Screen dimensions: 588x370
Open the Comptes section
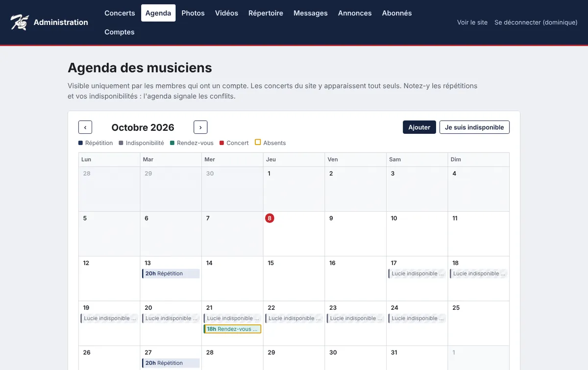click(120, 32)
